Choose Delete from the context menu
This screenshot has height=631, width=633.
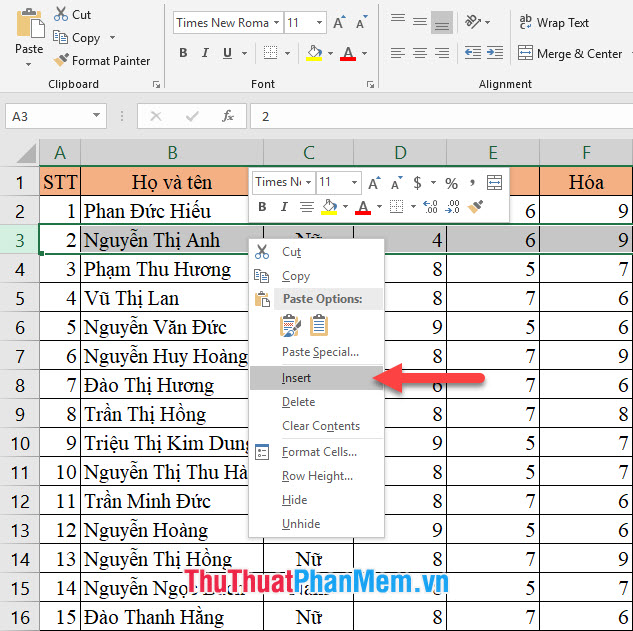pyautogui.click(x=316, y=402)
